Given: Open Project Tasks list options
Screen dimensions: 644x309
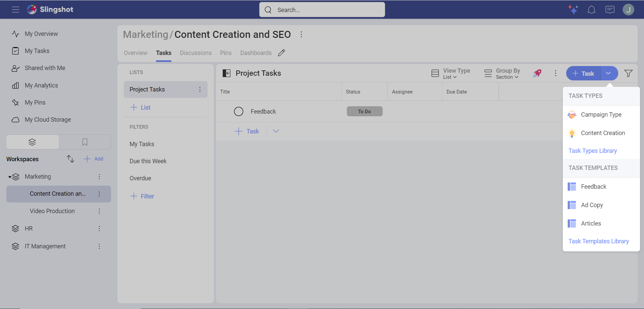Looking at the screenshot, I should pyautogui.click(x=200, y=89).
